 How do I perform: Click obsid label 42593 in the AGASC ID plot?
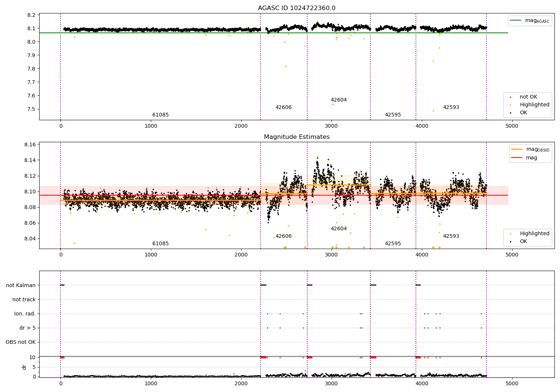(x=451, y=108)
